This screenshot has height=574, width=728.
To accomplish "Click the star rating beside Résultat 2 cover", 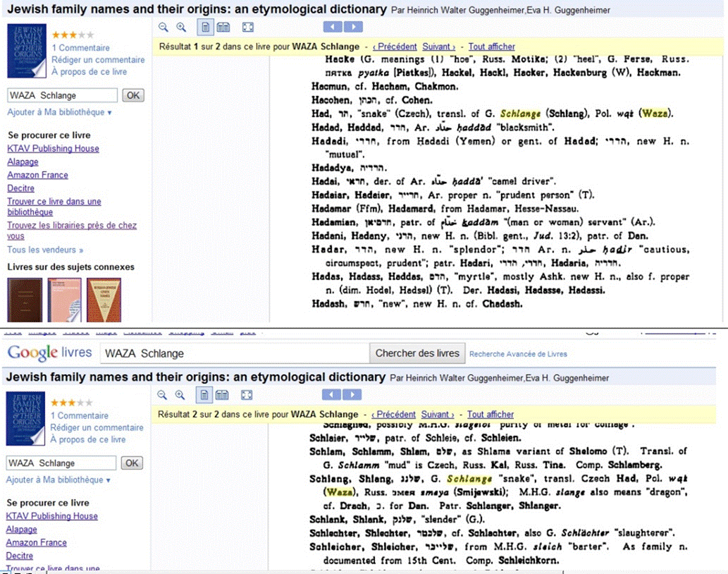I will [x=71, y=403].
